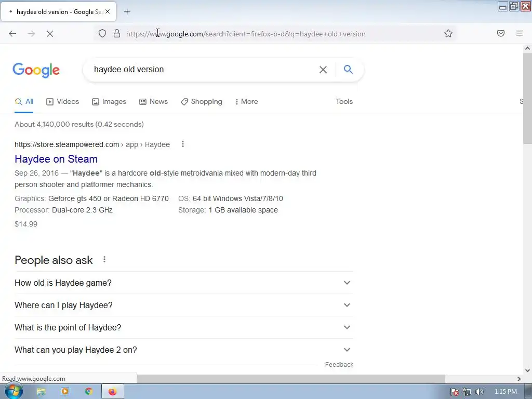
Task: Open Windows Explorer from the taskbar
Action: pos(41,392)
